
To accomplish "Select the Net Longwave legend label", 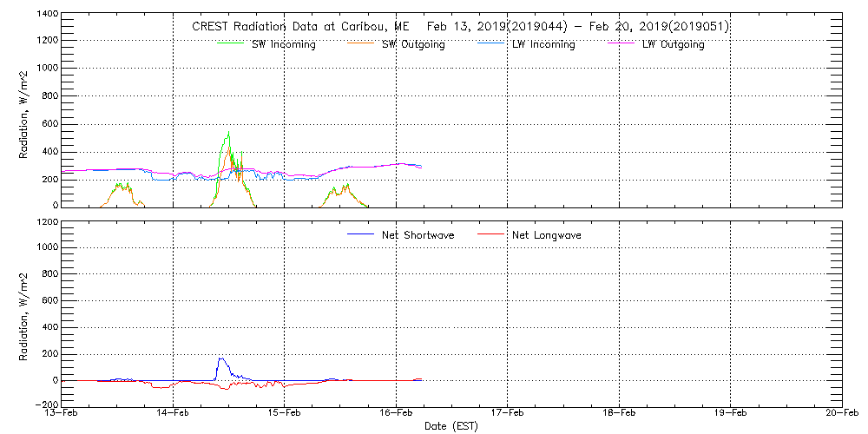I will pyautogui.click(x=547, y=235).
